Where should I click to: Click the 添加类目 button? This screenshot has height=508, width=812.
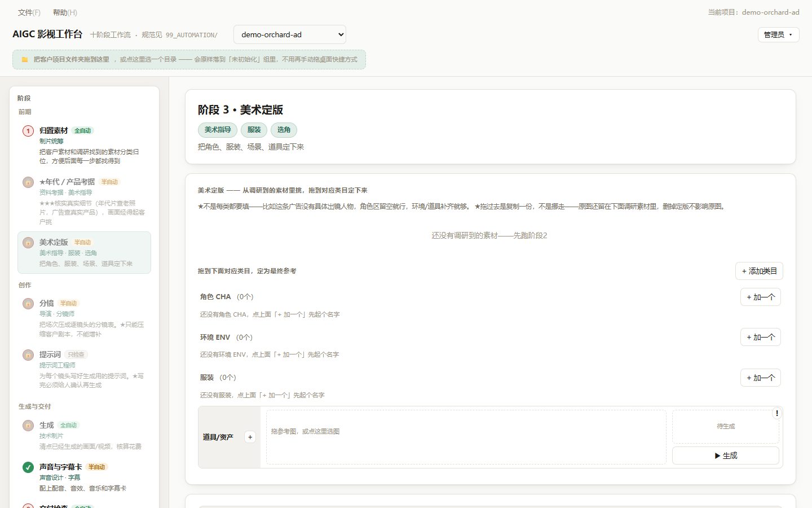[759, 271]
